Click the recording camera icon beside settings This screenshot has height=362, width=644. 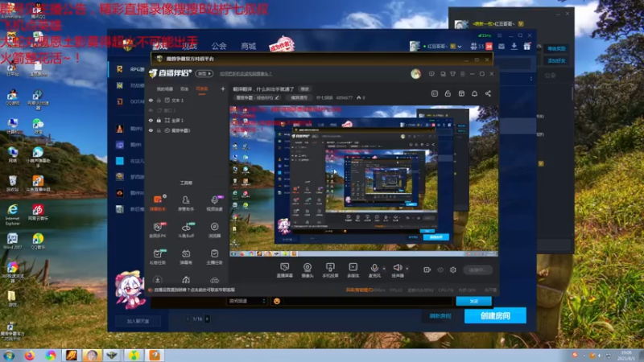point(427,269)
